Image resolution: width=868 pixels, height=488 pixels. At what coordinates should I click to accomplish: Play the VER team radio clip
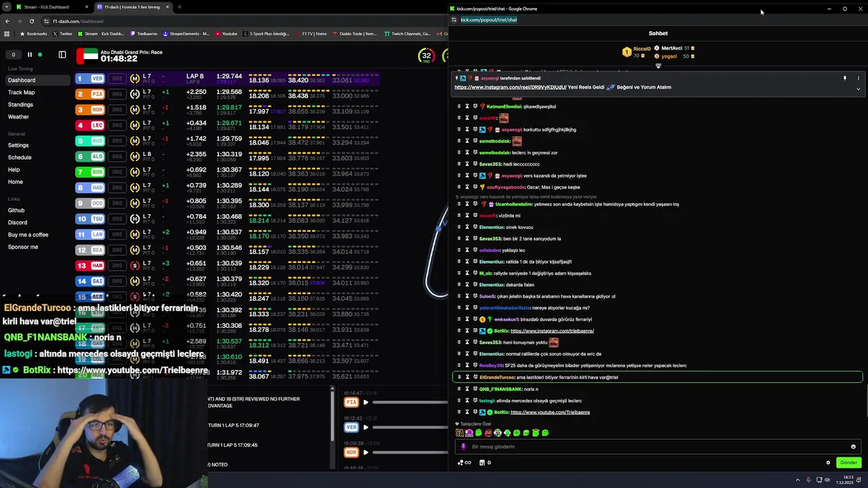366,427
